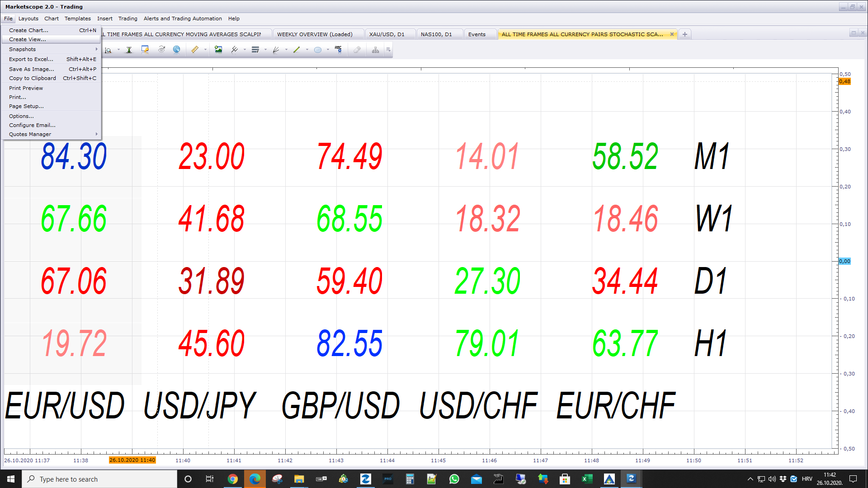Switch to the Events tab
The width and height of the screenshot is (868, 488).
[x=480, y=34]
